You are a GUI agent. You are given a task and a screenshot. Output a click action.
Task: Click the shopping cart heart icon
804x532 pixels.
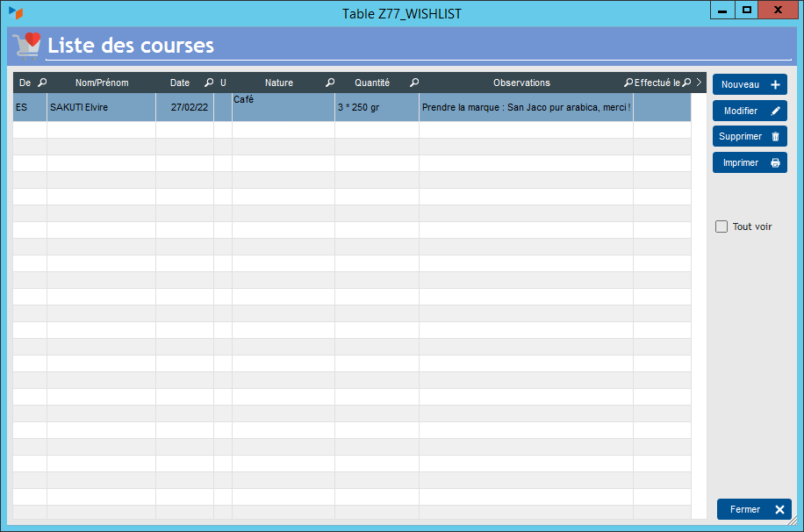26,45
